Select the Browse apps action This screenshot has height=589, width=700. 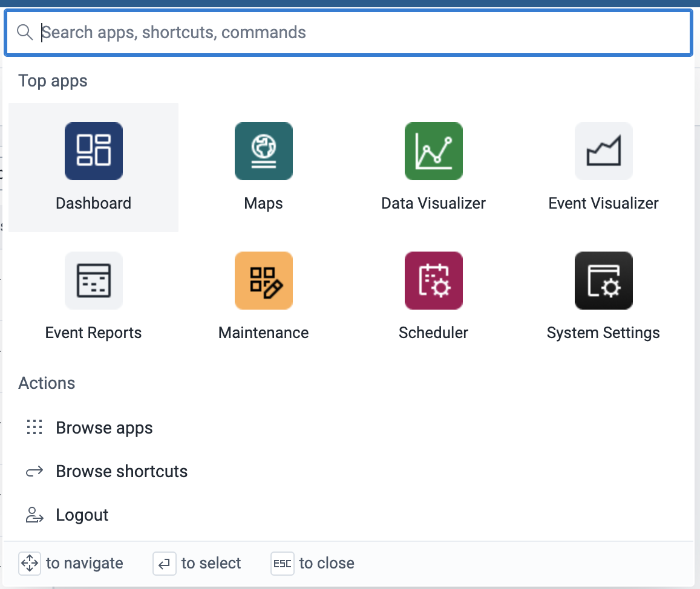pyautogui.click(x=104, y=428)
